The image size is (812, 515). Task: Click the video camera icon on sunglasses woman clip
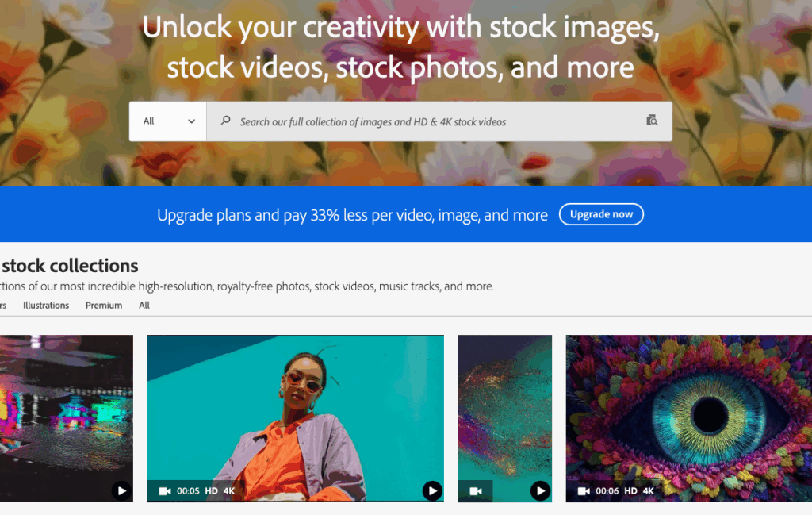165,491
